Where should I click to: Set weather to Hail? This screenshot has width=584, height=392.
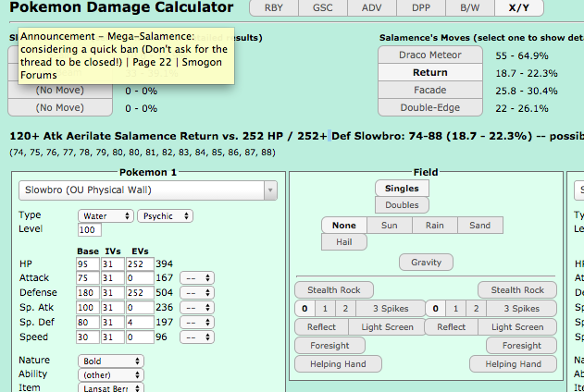pos(344,242)
